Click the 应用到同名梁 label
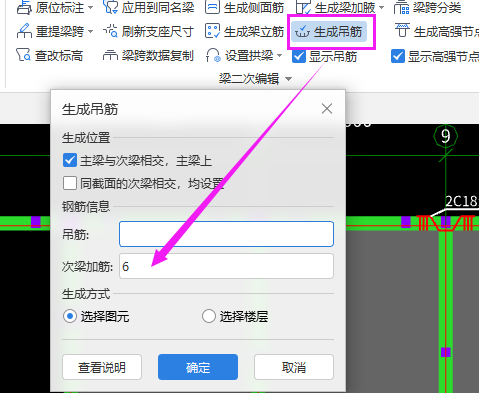 click(158, 7)
